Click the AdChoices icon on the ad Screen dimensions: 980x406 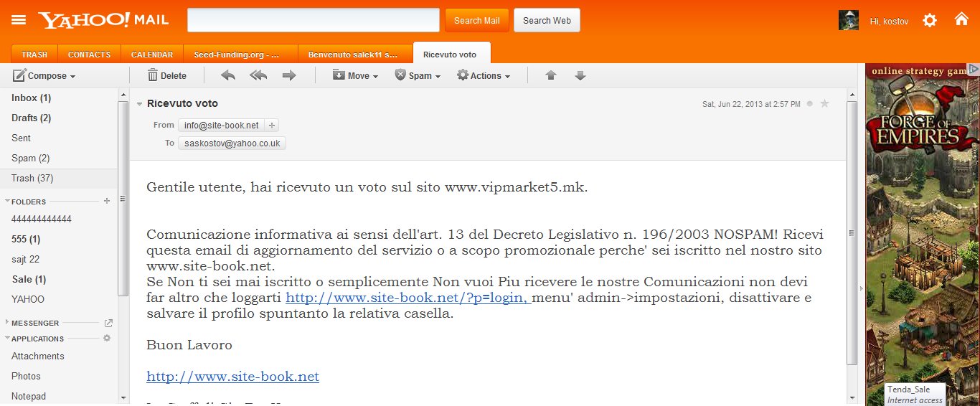(x=974, y=70)
